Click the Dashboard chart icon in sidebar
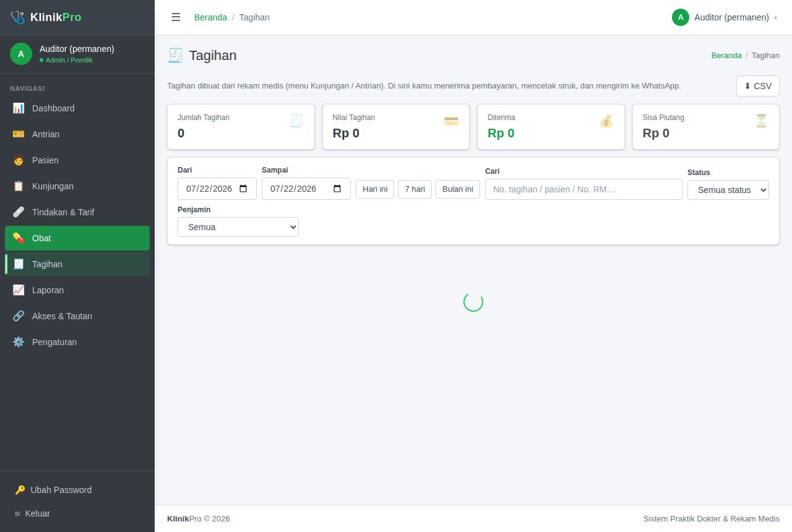This screenshot has width=792, height=532. [x=19, y=108]
